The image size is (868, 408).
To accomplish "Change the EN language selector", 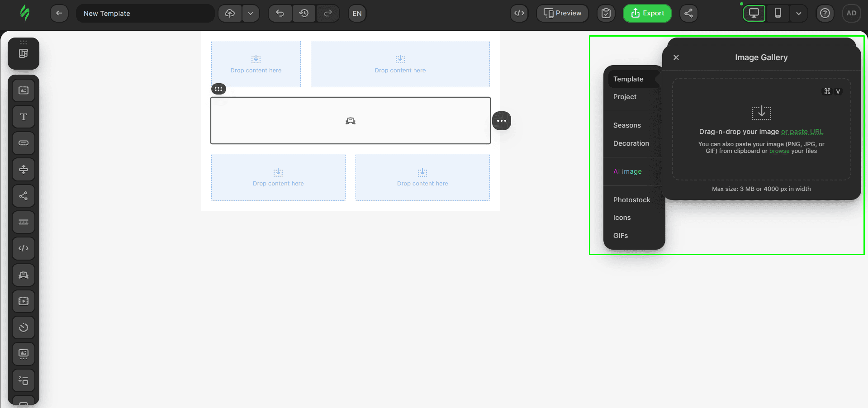I will pyautogui.click(x=357, y=13).
